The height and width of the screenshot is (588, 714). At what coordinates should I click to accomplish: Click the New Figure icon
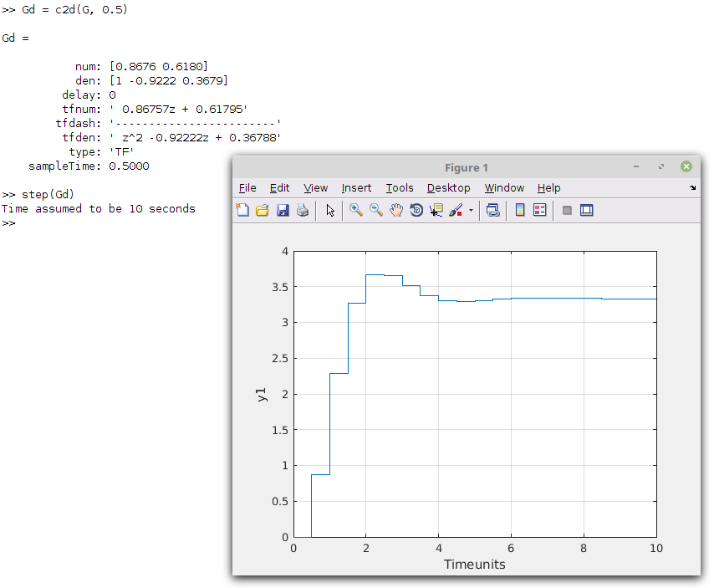click(242, 210)
